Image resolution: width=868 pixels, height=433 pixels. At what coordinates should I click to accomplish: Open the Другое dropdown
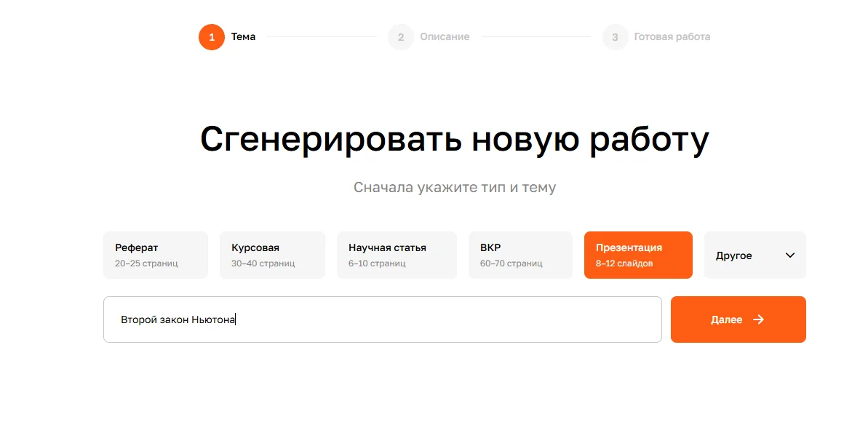point(755,255)
